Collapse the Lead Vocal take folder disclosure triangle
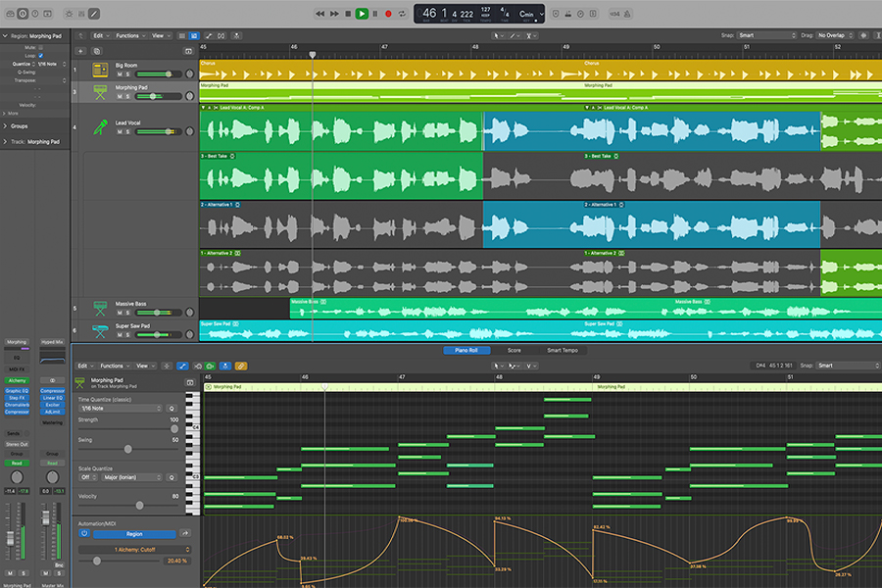 203,108
